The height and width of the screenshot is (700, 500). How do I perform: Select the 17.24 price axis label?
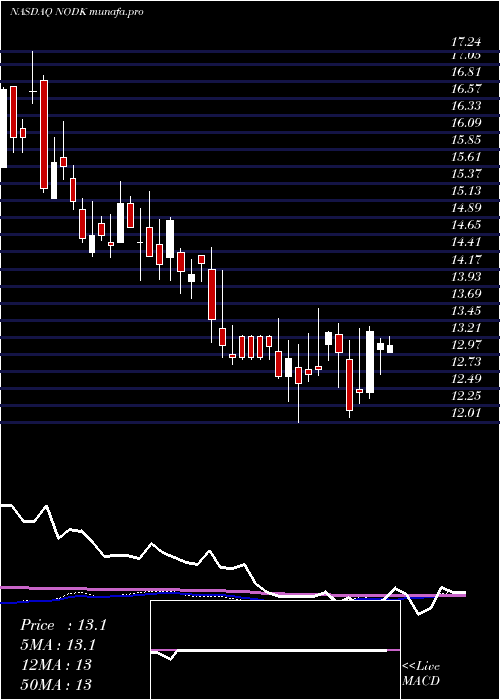click(x=466, y=42)
